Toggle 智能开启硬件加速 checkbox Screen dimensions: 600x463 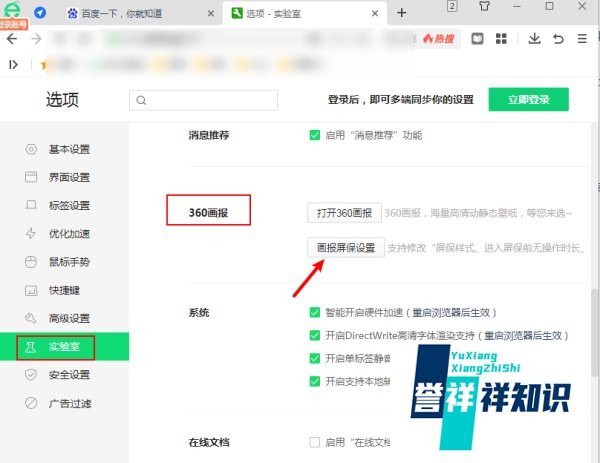tap(315, 313)
